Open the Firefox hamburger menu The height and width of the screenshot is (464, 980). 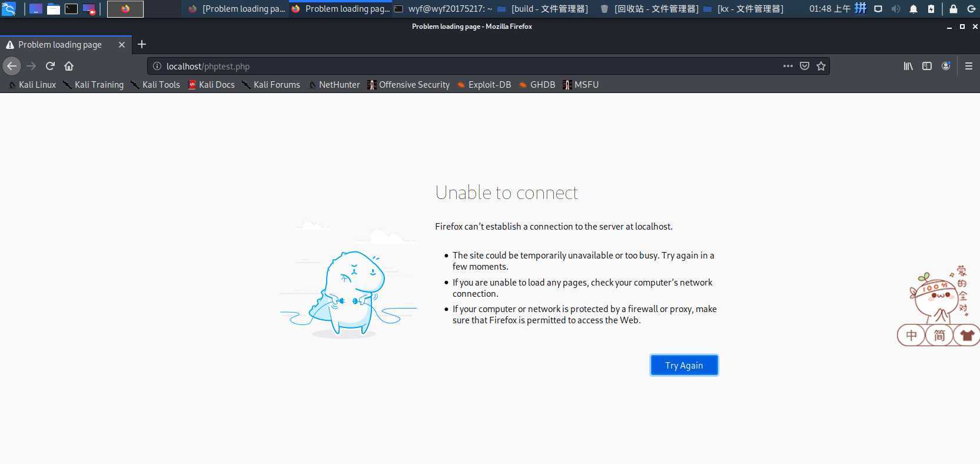[968, 66]
